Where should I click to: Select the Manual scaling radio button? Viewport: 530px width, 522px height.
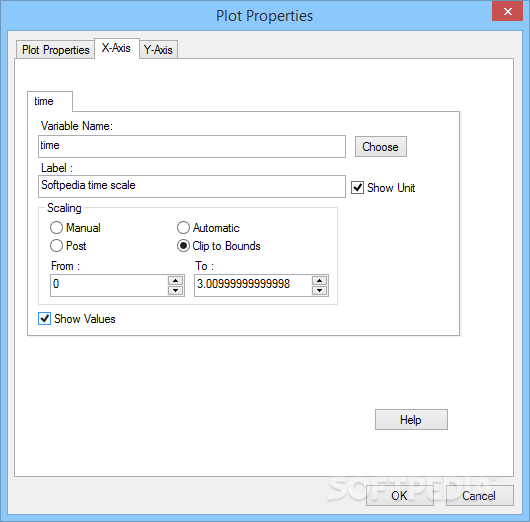point(56,228)
